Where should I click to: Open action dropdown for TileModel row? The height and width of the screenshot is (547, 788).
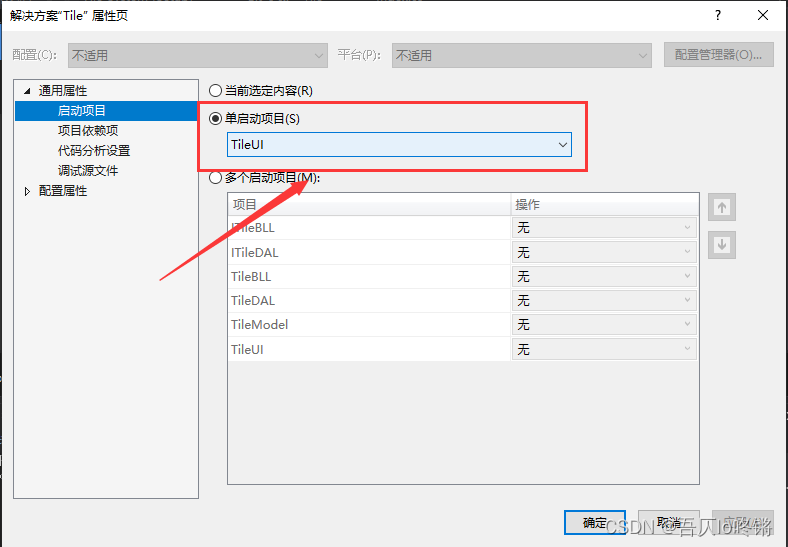tap(604, 324)
